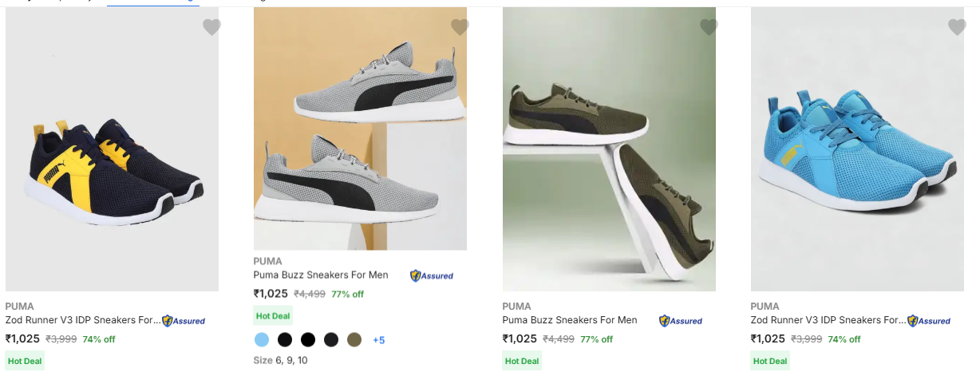Open navy Zod Runner V3 IDP Sneakers title
This screenshot has width=980, height=376.
click(x=83, y=320)
